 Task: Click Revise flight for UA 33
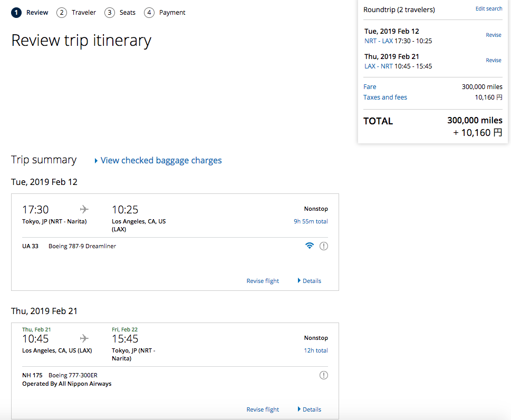[x=263, y=281]
